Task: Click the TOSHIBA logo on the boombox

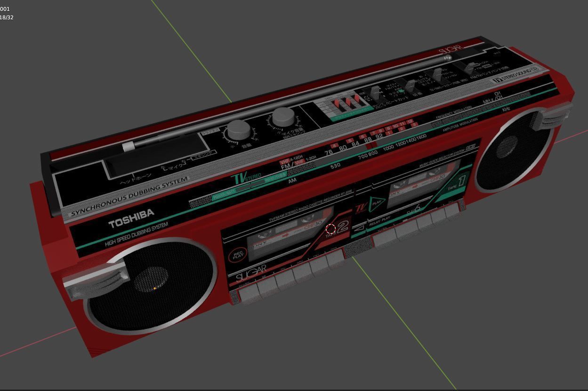Action: [131, 218]
